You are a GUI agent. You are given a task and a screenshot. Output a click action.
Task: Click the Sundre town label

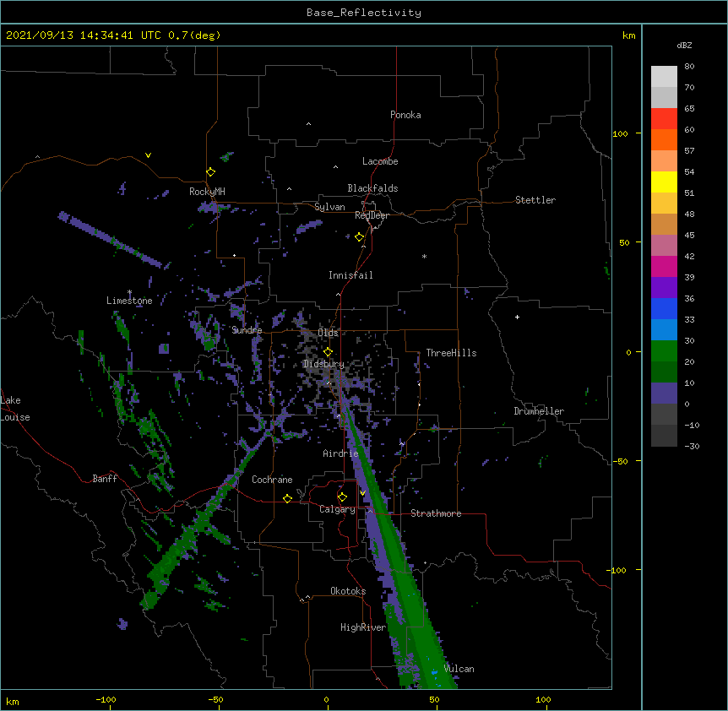[x=247, y=330]
